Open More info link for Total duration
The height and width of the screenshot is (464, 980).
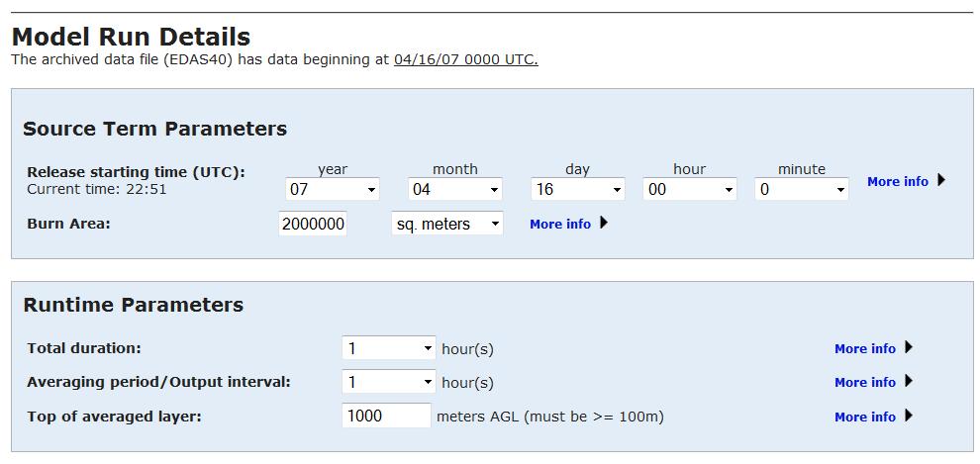pos(864,348)
